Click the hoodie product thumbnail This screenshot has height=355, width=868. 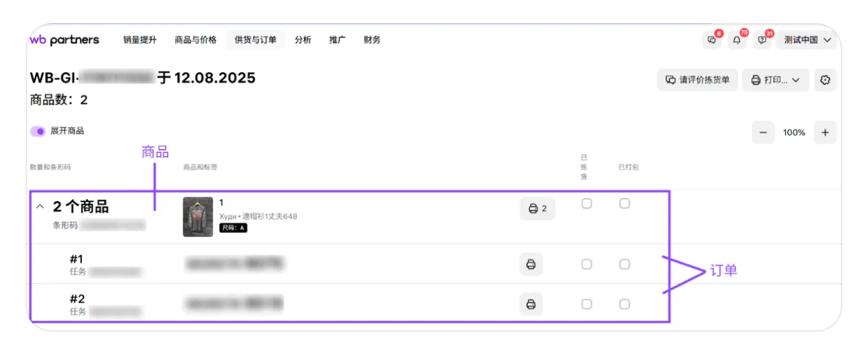pos(198,217)
